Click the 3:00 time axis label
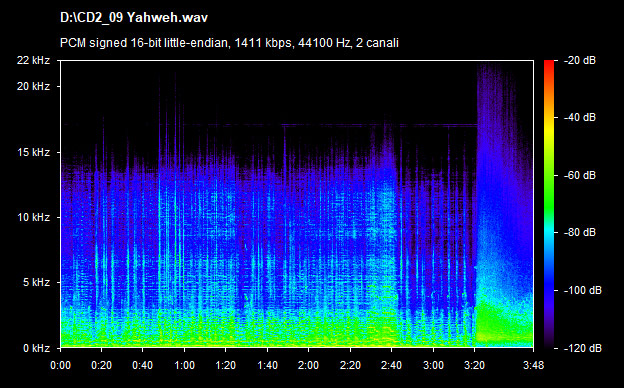Image resolution: width=624 pixels, height=388 pixels. point(433,365)
